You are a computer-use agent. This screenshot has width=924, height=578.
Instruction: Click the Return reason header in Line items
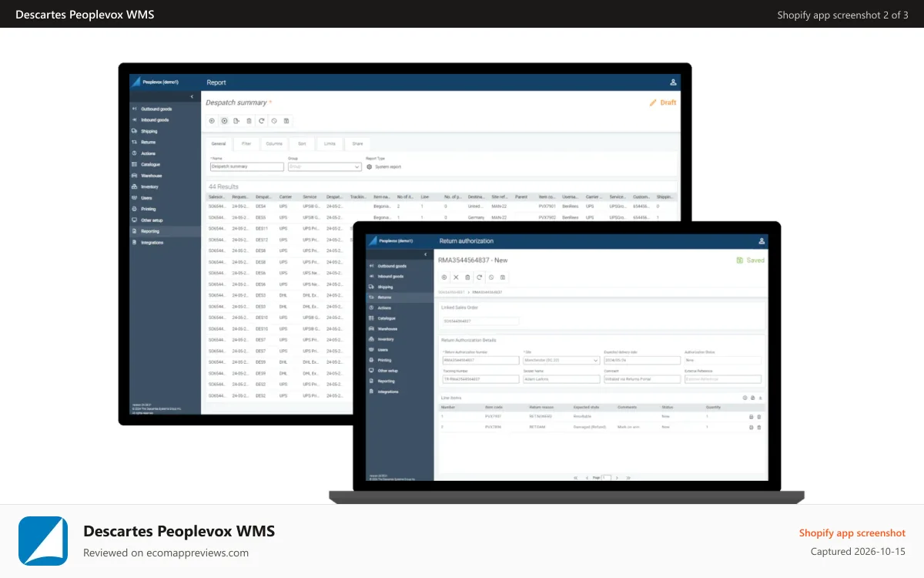pyautogui.click(x=541, y=407)
